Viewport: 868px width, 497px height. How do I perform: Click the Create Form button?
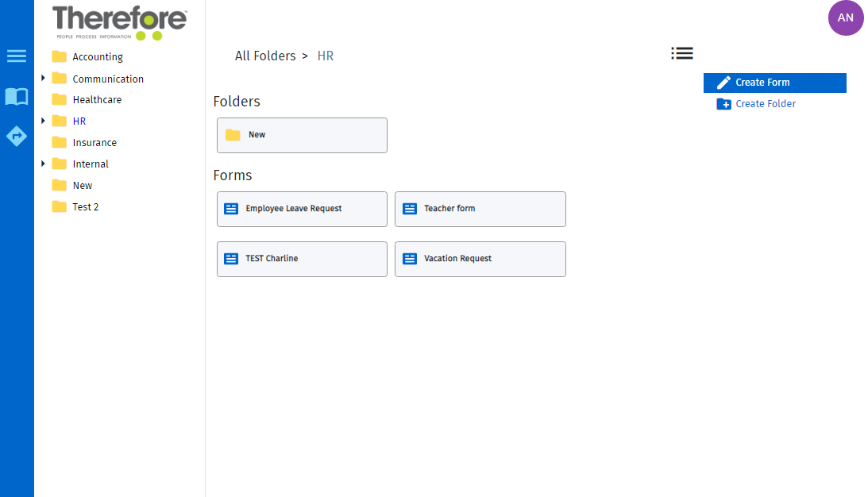[x=774, y=82]
